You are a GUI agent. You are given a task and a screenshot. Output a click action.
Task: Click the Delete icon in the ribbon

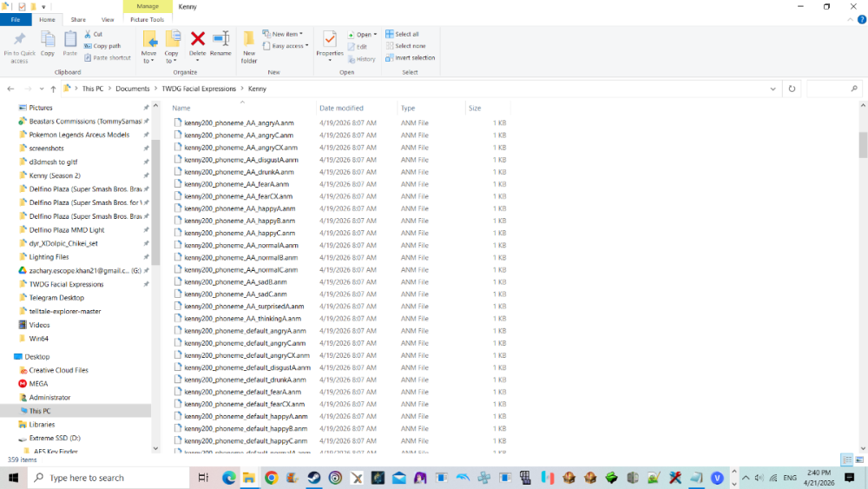pyautogui.click(x=198, y=39)
